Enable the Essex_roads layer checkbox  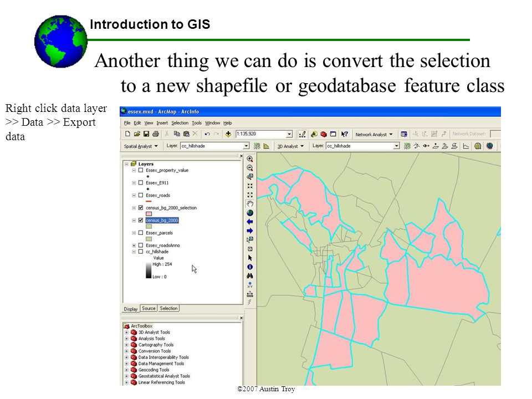(x=140, y=196)
